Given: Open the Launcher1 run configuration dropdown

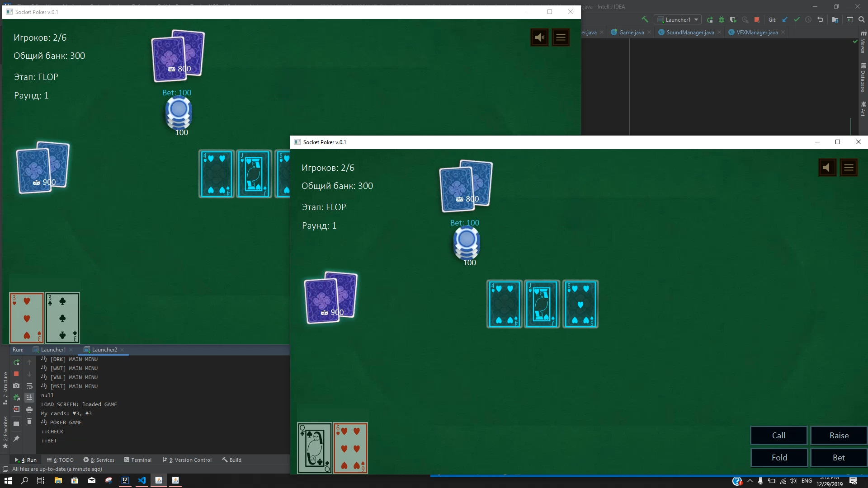Looking at the screenshot, I should (x=678, y=19).
